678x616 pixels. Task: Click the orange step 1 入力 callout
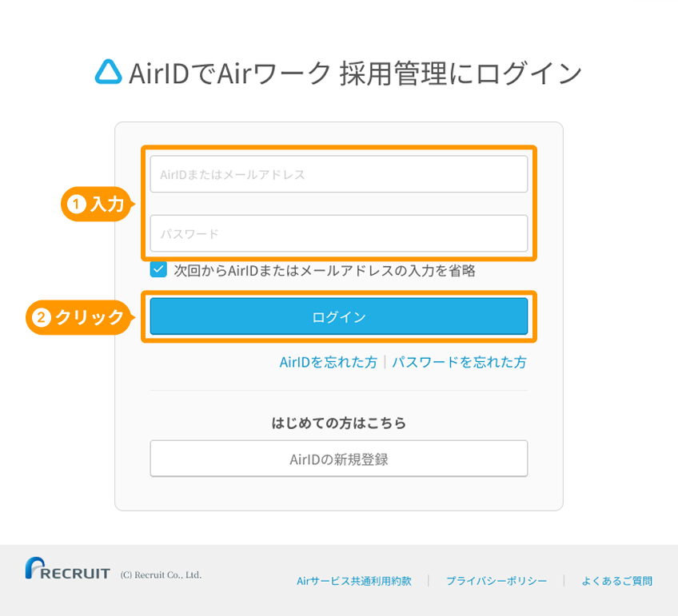tap(96, 205)
